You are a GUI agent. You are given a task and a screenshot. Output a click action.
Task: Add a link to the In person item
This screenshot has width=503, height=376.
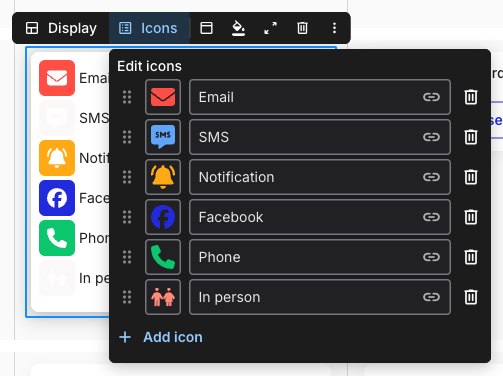431,297
